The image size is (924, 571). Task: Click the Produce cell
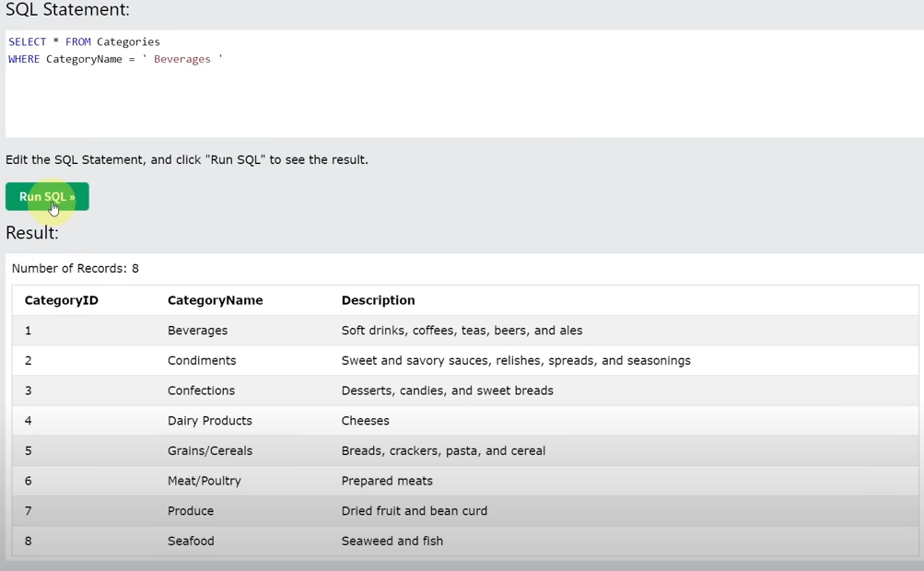click(191, 511)
